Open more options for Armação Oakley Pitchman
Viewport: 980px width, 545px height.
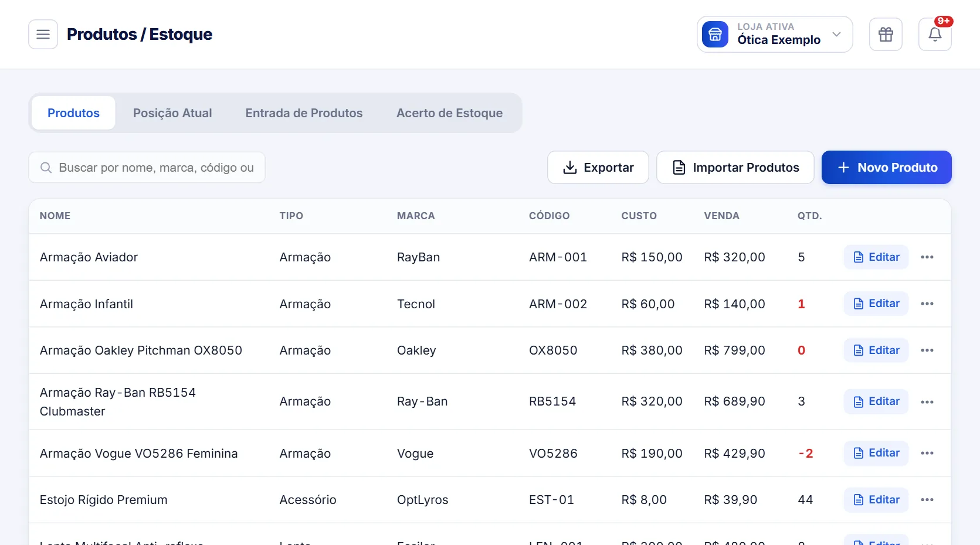pyautogui.click(x=927, y=350)
